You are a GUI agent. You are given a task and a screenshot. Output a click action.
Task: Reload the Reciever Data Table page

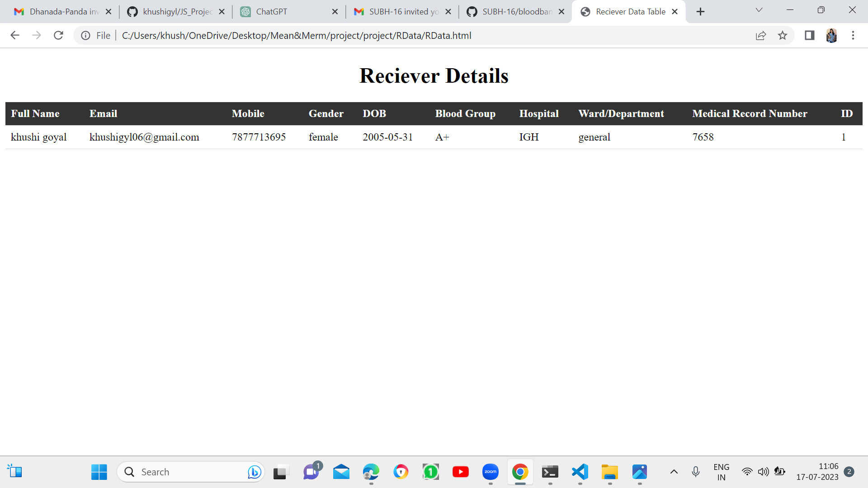tap(58, 35)
